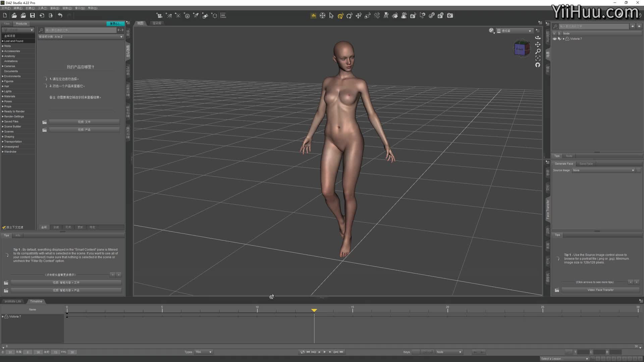Click the Video: Face Transfer button
This screenshot has height=362, width=644.
click(600, 290)
